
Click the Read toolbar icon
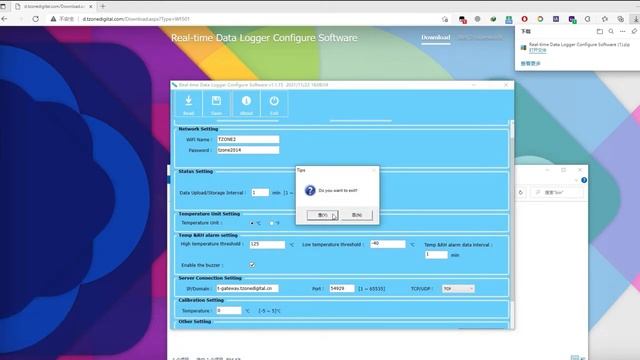tap(189, 104)
